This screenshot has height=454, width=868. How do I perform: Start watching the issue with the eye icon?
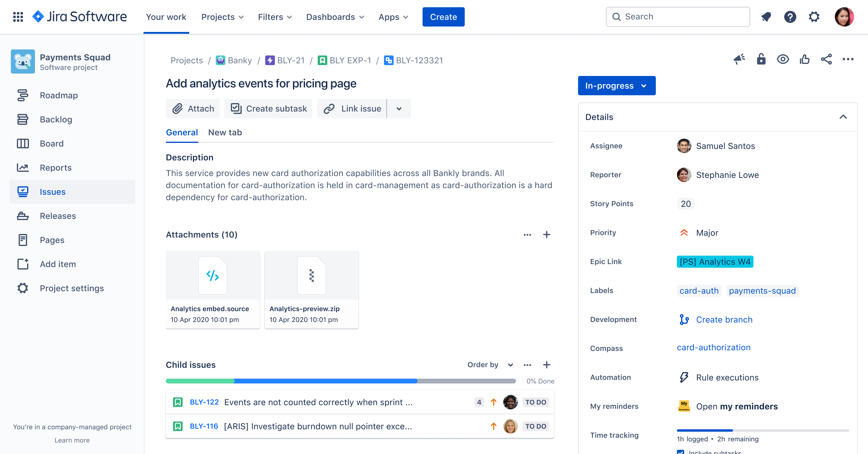[783, 59]
